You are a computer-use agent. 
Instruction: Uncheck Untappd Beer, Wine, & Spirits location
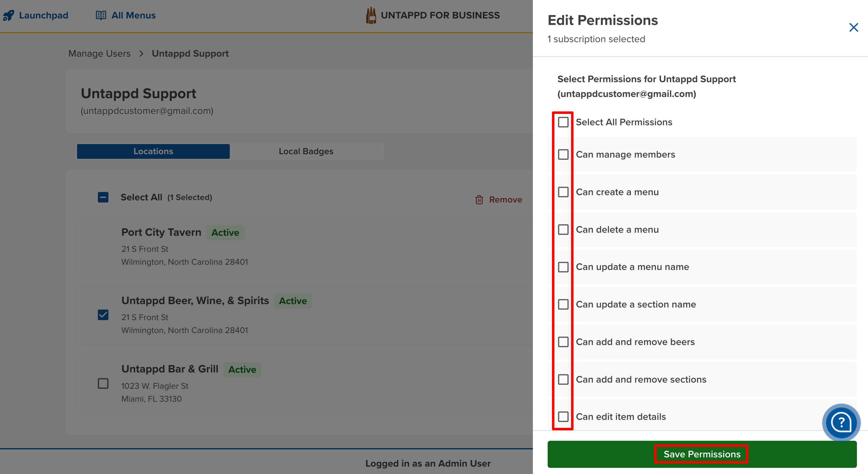(x=103, y=315)
